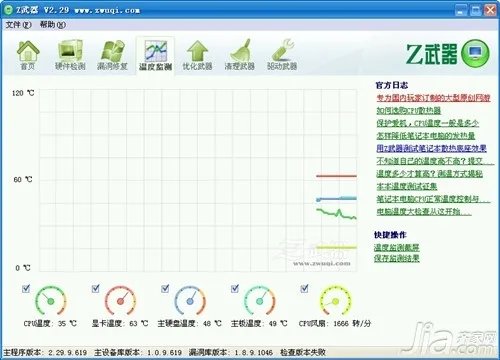Open the 文件(F) menu
Image resolution: width=500 pixels, height=360 pixels.
(18, 25)
